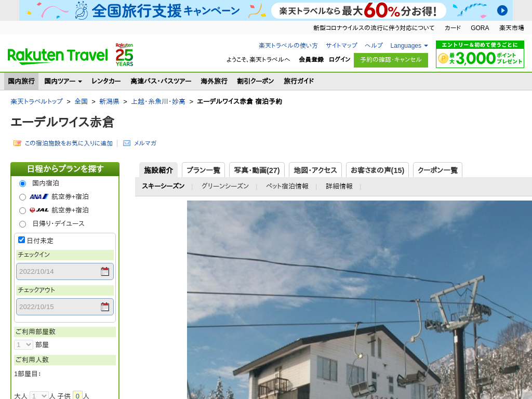The height and width of the screenshot is (399, 532).
Task: Select the JAL 航空券+宿泊 radio button
Action: pyautogui.click(x=22, y=211)
